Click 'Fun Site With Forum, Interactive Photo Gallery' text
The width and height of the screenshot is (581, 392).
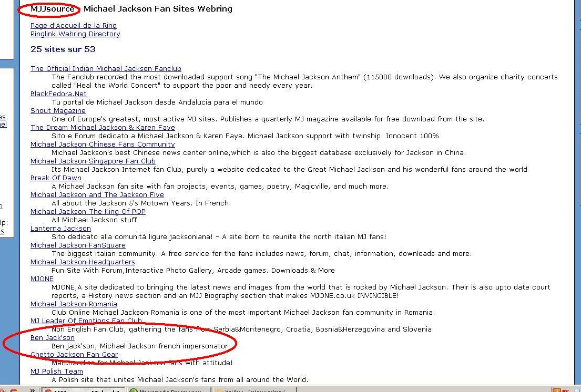point(193,271)
